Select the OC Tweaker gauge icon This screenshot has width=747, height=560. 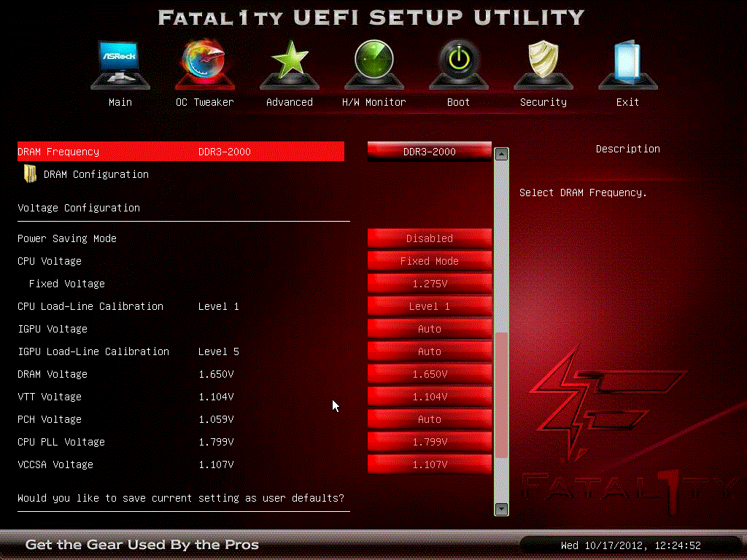[205, 64]
